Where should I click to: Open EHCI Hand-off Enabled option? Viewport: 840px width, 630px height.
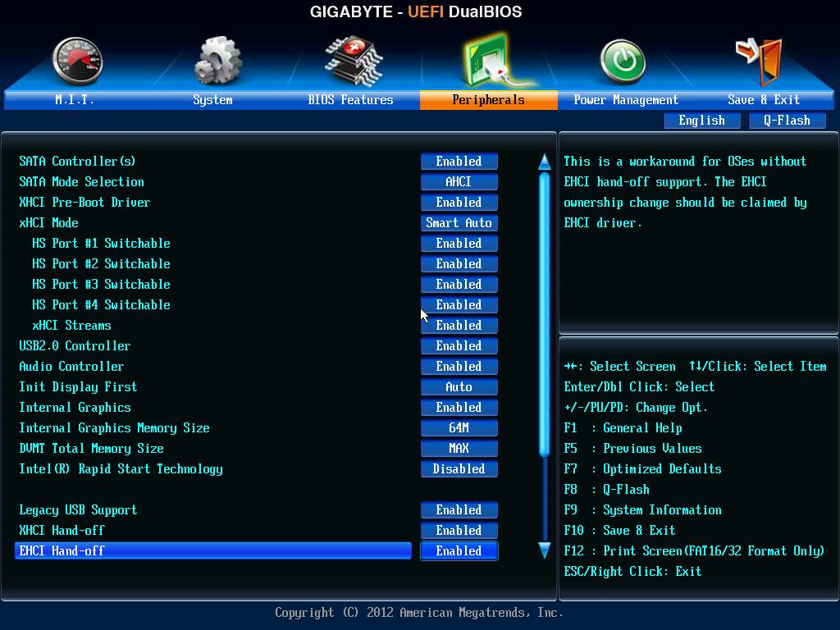tap(459, 550)
